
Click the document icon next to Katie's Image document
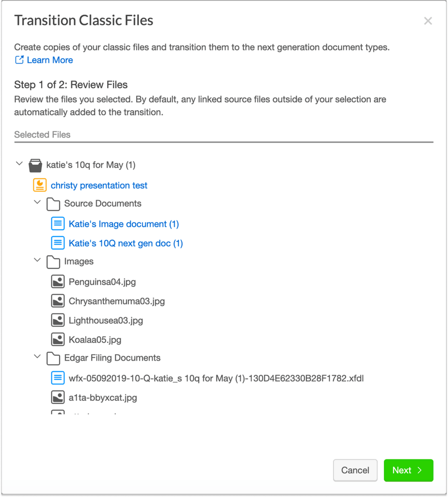pos(58,224)
